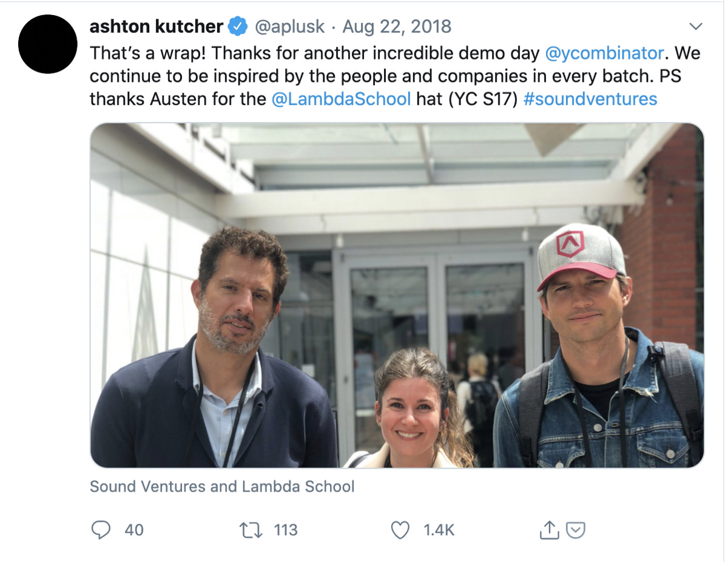Click the reply speech bubble icon

tap(101, 530)
